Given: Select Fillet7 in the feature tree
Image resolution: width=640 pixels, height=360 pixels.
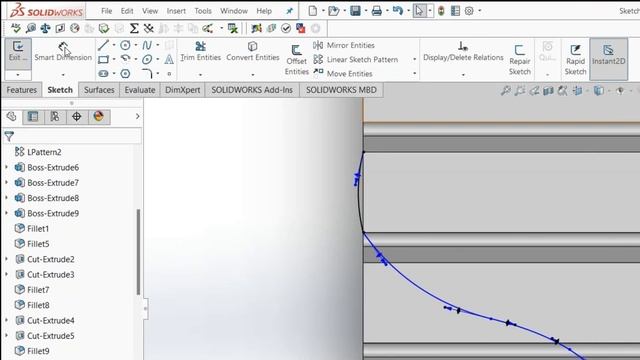Looking at the screenshot, I should pos(32,290).
